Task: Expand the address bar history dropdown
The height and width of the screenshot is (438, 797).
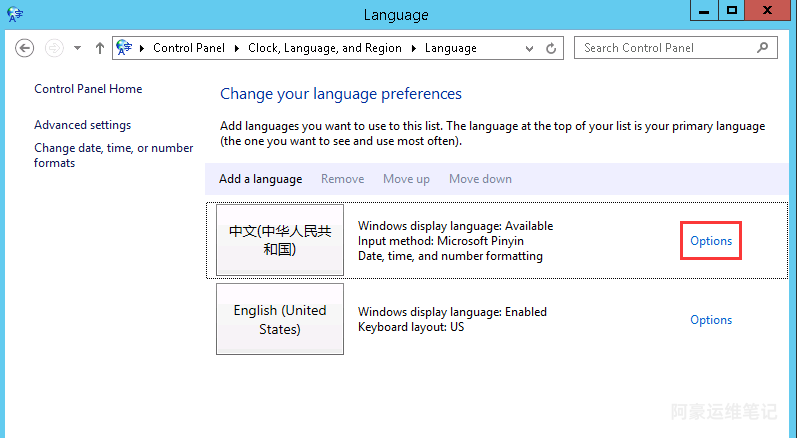Action: 528,48
